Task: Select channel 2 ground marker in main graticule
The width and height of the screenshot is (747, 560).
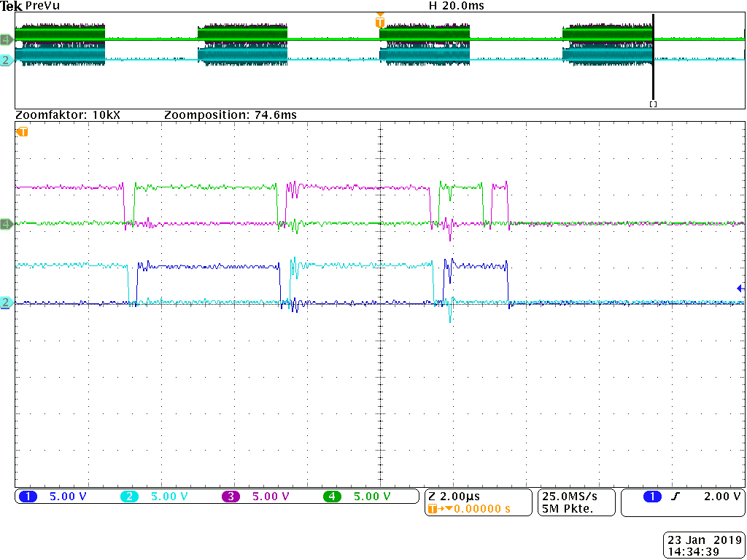Action: coord(7,302)
